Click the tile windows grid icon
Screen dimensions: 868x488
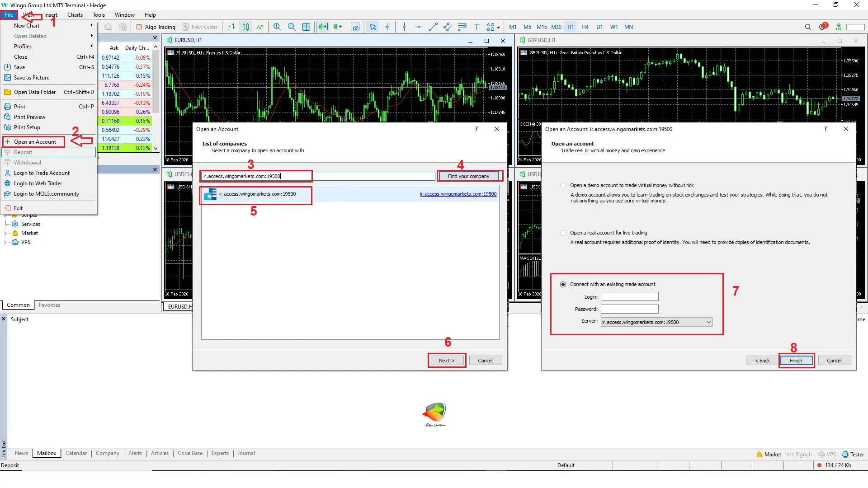pyautogui.click(x=306, y=27)
